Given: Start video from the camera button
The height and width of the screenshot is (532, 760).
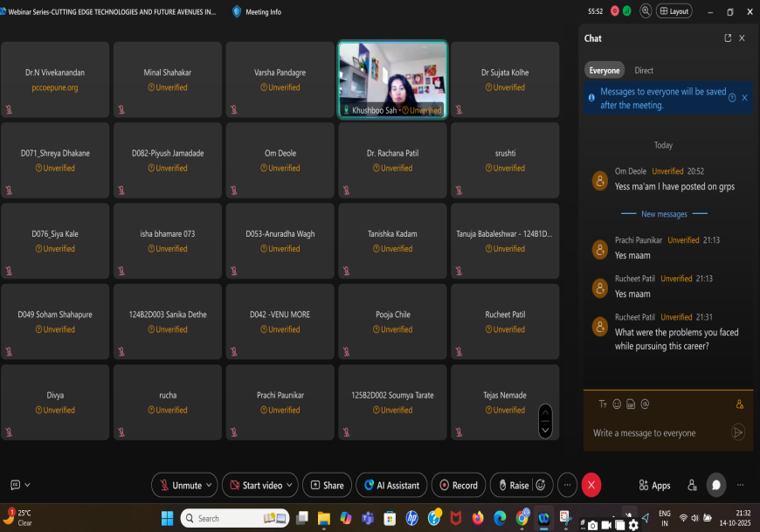Looking at the screenshot, I should point(253,485).
